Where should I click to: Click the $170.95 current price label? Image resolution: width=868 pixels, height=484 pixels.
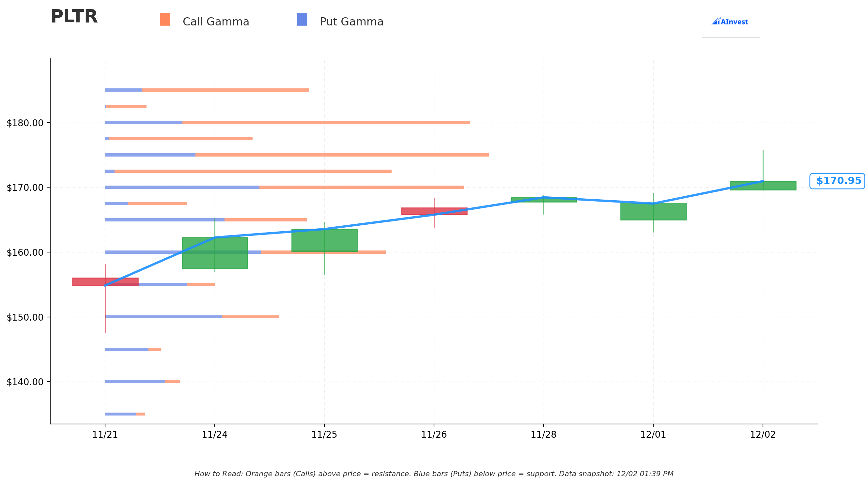point(837,181)
